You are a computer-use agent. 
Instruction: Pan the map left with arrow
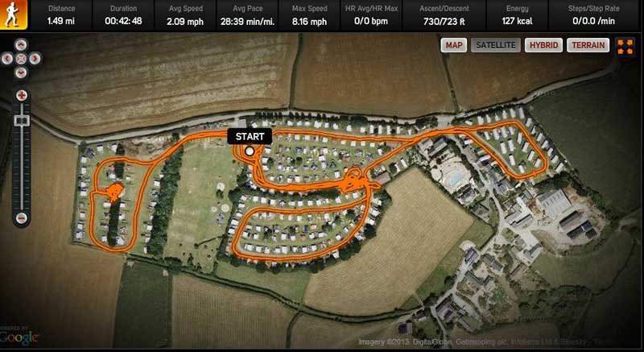pos(7,59)
